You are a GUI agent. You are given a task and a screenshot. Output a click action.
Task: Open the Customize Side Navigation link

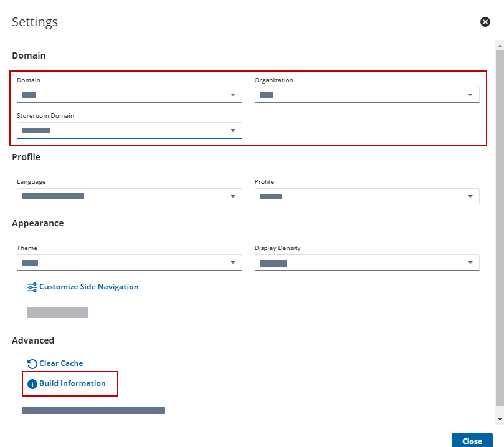tap(88, 287)
